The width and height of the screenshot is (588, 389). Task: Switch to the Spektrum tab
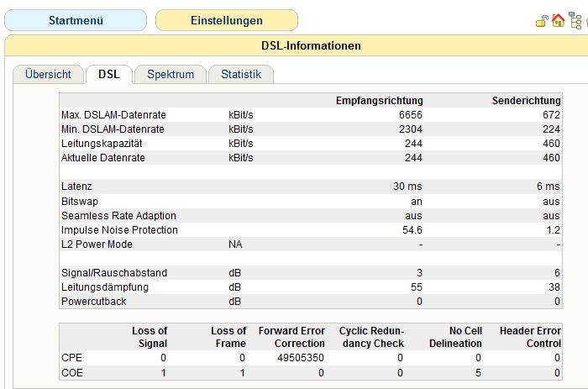coord(171,74)
